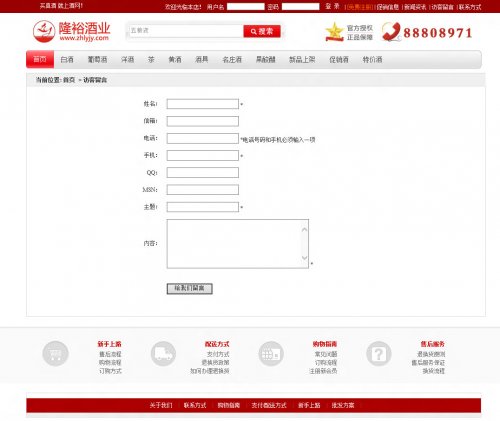Click the red 搜索 magnifier button
Screen dimensions: 500x421
[x=262, y=31]
